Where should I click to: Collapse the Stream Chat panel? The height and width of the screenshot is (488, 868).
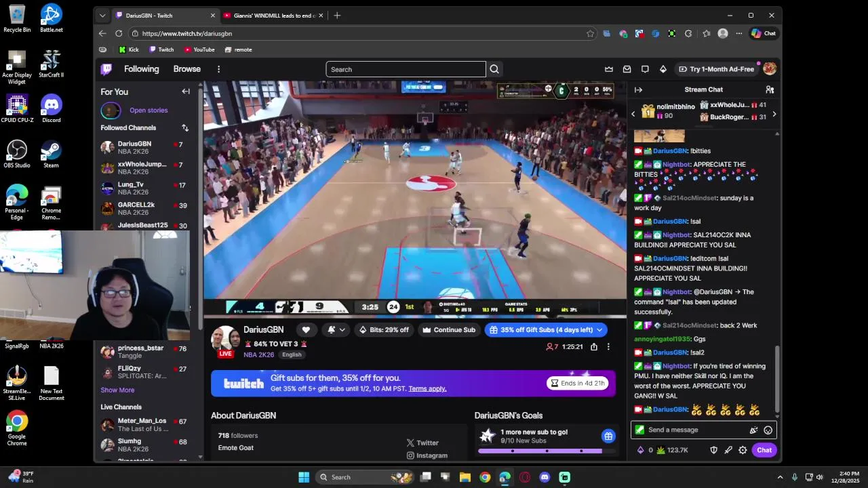[638, 89]
